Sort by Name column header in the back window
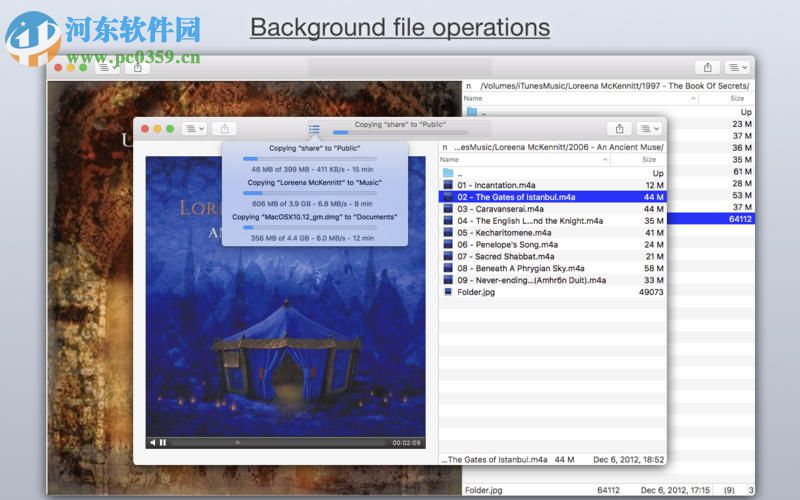 pos(580,98)
